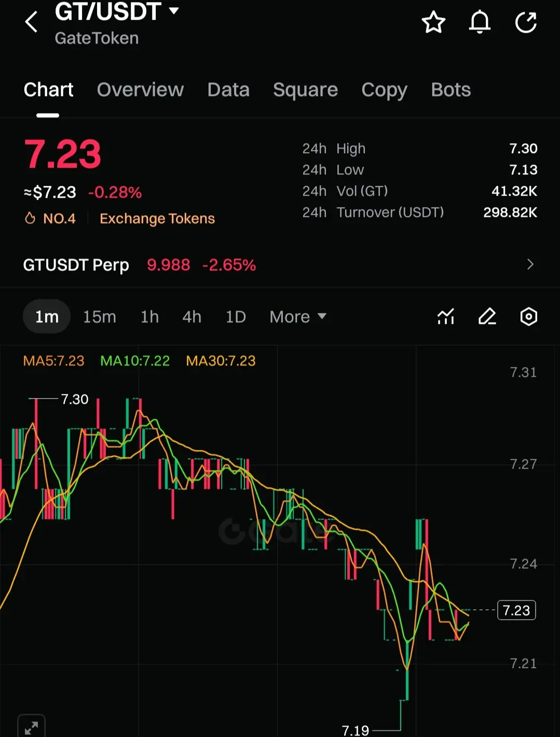Tap the 7.30 high marker on chart
Viewport: 560px width, 737px height.
(75, 399)
